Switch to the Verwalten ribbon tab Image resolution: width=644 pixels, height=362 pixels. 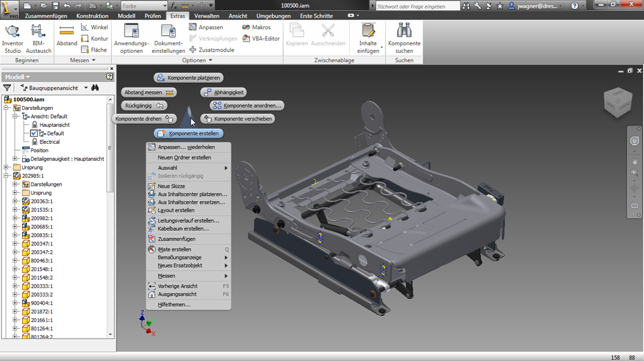point(206,16)
